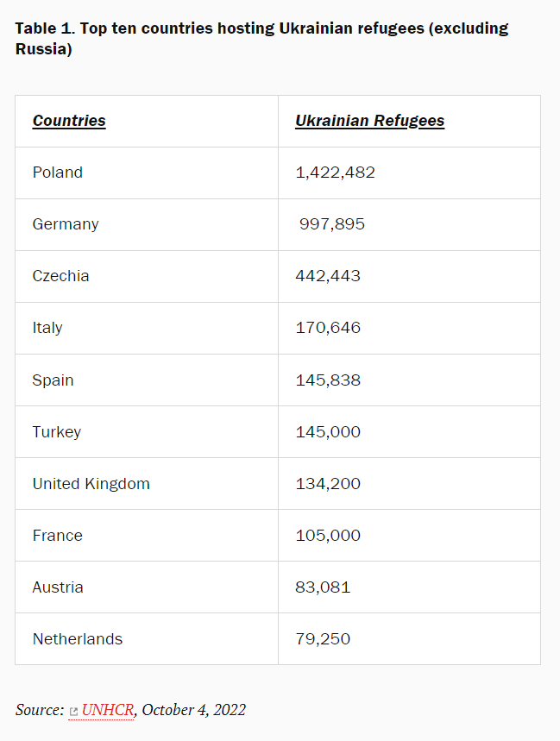Viewport: 560px width, 741px height.
Task: Click the Ukrainian Refugees column header
Action: pyautogui.click(x=369, y=121)
